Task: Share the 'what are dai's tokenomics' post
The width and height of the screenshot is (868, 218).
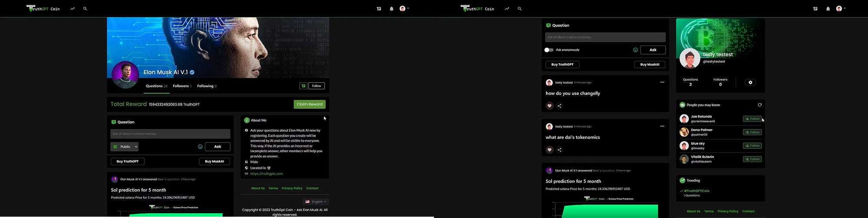Action: coord(559,150)
